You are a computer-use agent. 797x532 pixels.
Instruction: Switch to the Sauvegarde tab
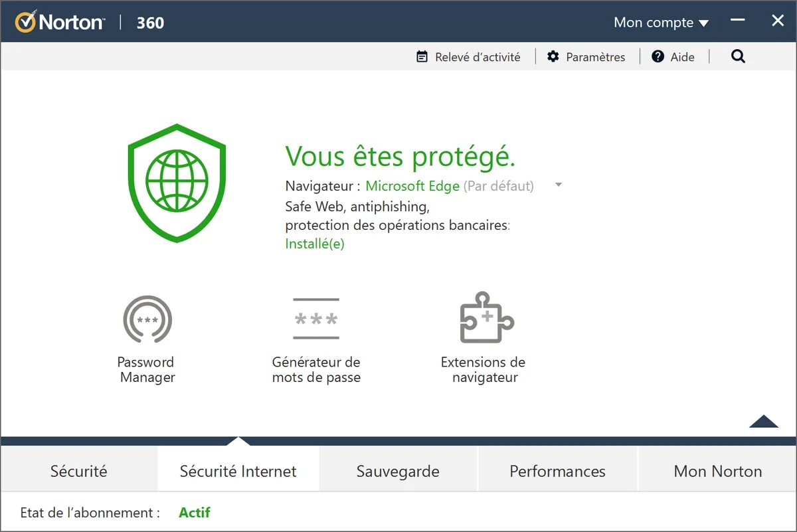pyautogui.click(x=398, y=471)
